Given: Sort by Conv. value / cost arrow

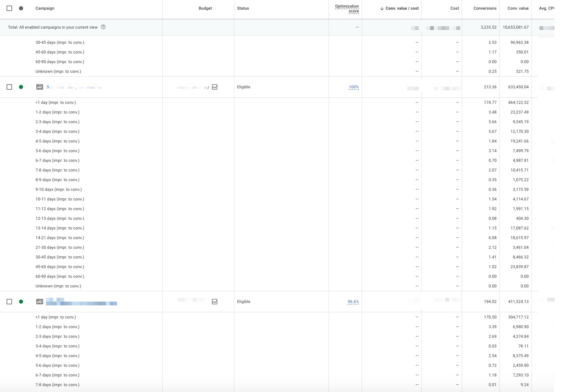Looking at the screenshot, I should [x=382, y=8].
